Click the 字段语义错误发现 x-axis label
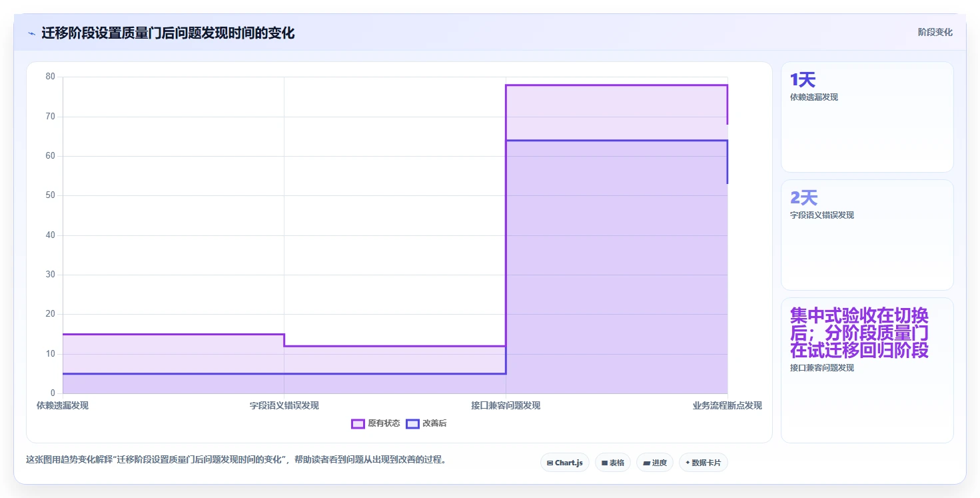This screenshot has height=498, width=980. [284, 405]
